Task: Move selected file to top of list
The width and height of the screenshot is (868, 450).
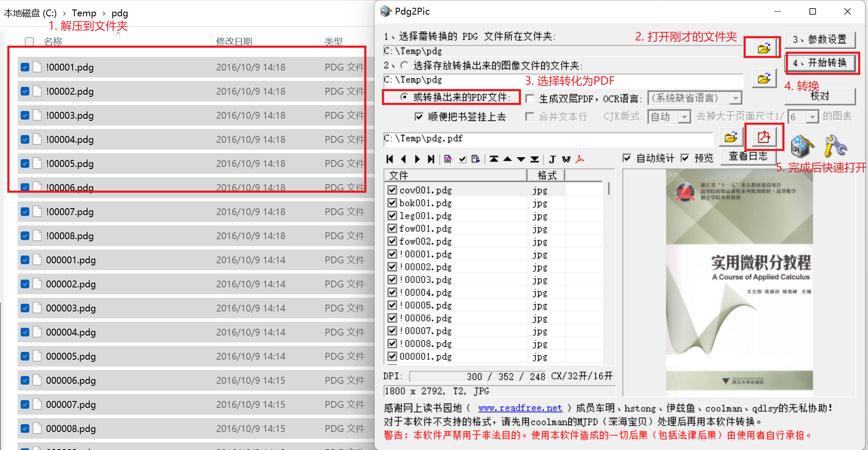Action: (494, 159)
